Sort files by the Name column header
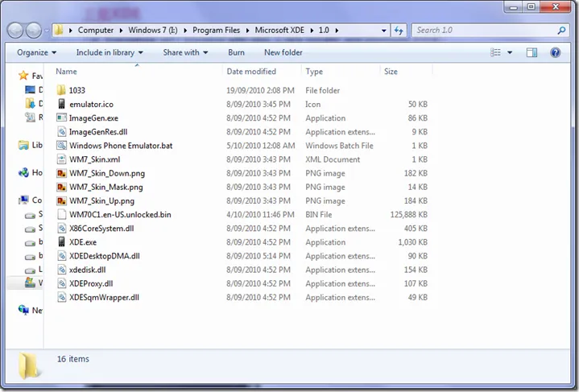The width and height of the screenshot is (579, 392). coord(137,72)
